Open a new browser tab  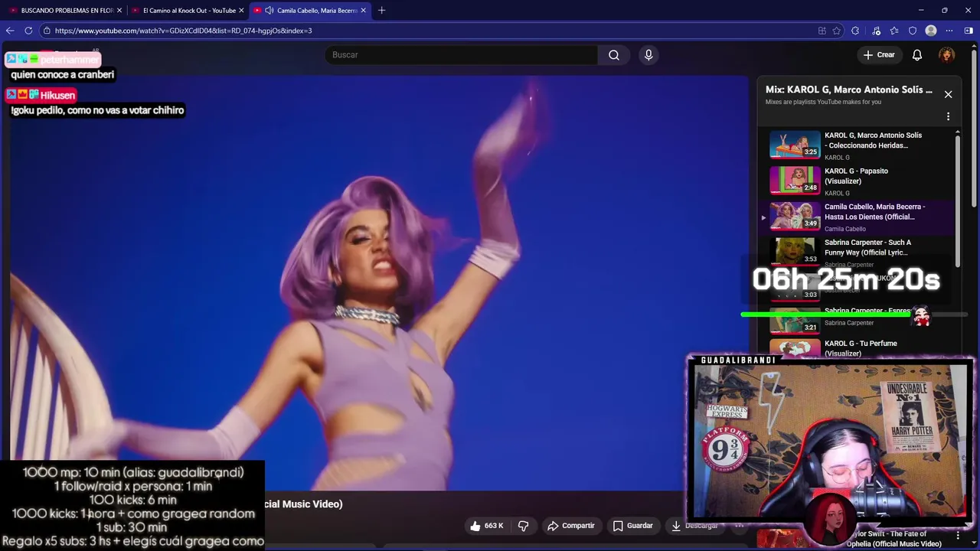click(381, 11)
